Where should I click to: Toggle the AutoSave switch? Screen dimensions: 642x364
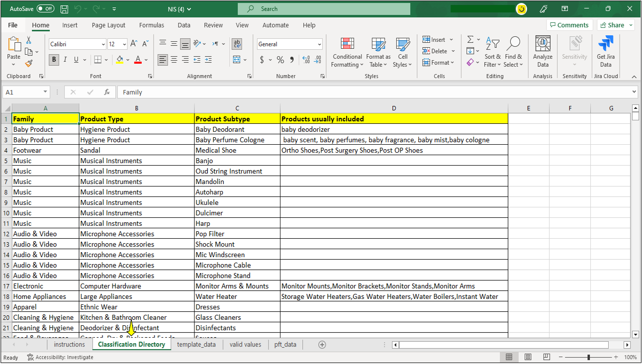pos(46,9)
